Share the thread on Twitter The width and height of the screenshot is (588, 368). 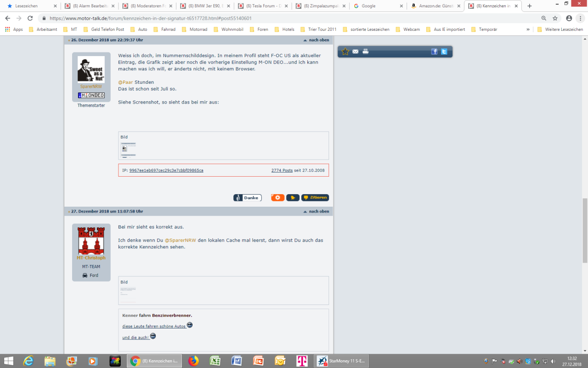444,52
